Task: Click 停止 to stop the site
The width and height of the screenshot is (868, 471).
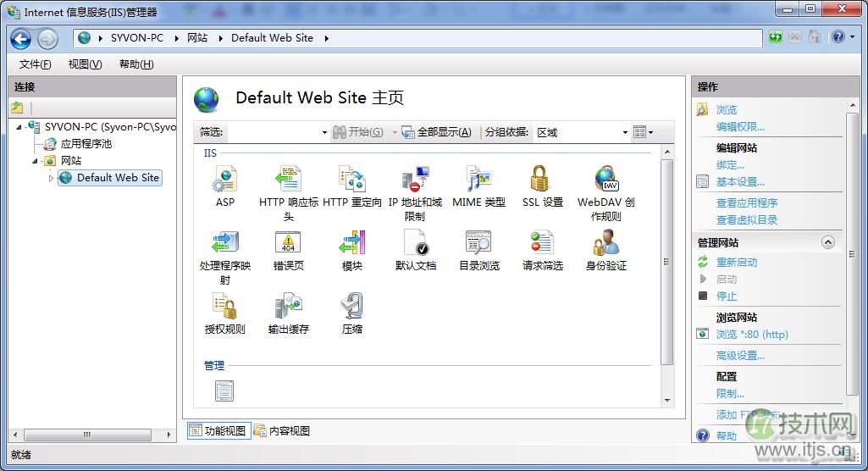Action: pos(727,296)
